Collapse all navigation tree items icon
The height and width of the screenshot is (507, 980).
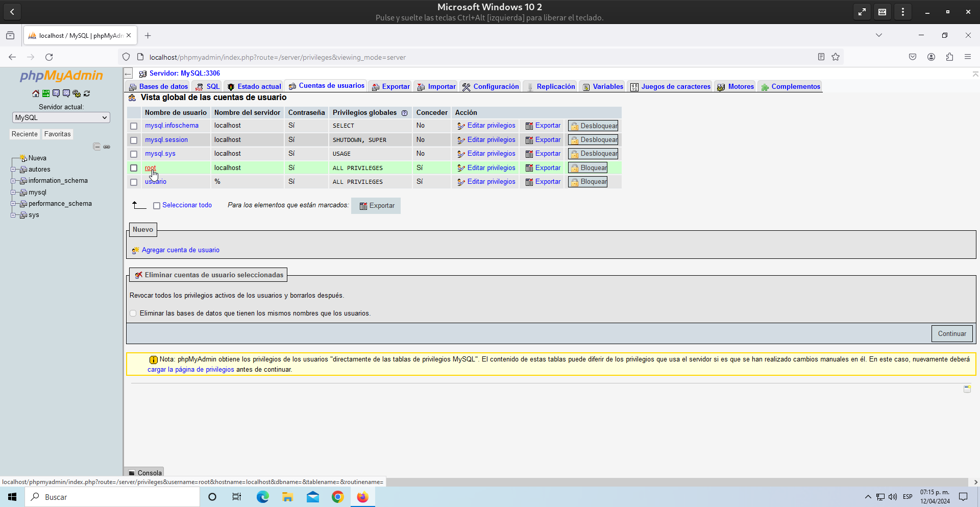pyautogui.click(x=96, y=147)
